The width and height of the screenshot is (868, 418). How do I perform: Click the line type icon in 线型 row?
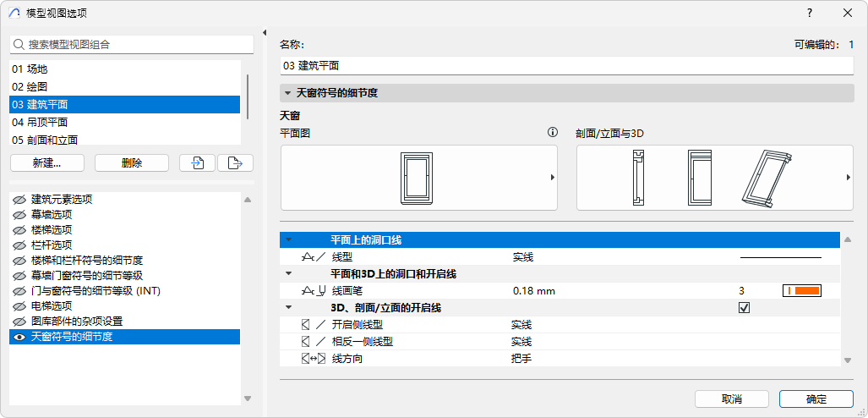pos(314,256)
